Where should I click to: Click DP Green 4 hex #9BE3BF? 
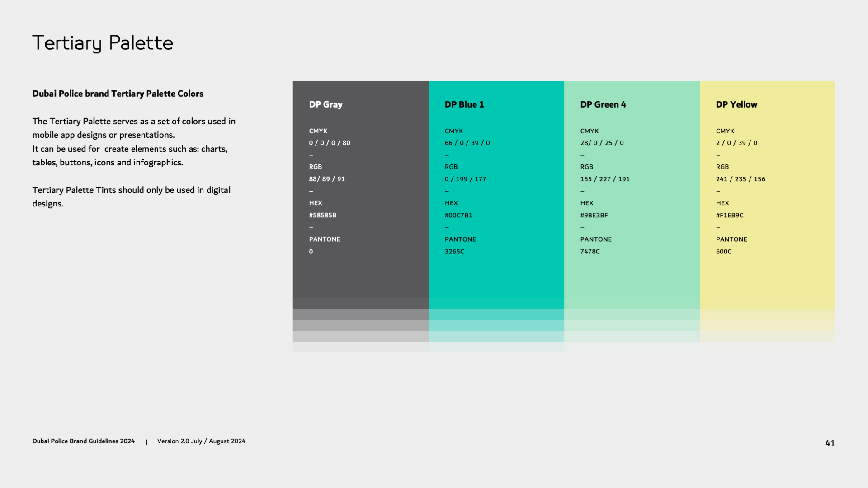(594, 215)
